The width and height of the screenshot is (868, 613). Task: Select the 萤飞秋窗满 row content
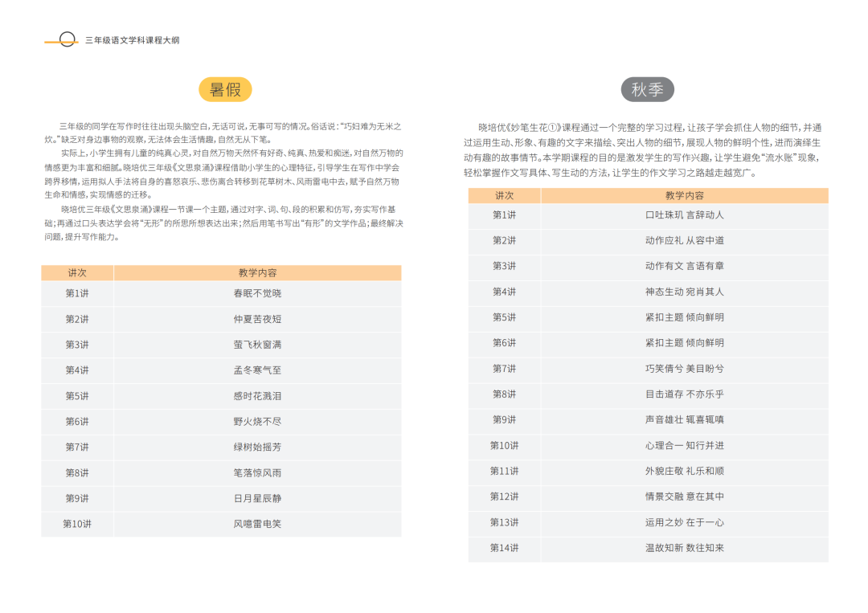point(257,345)
